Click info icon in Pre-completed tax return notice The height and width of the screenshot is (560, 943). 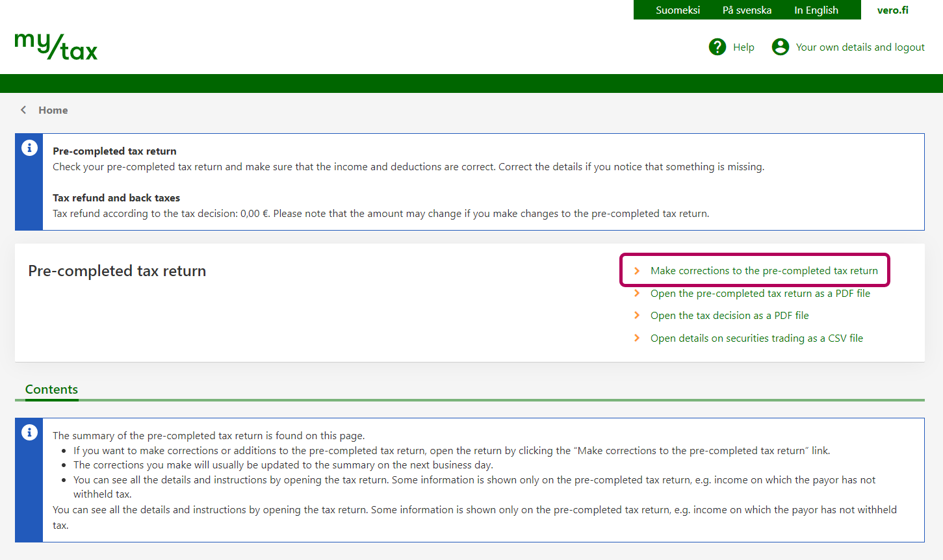[x=29, y=148]
